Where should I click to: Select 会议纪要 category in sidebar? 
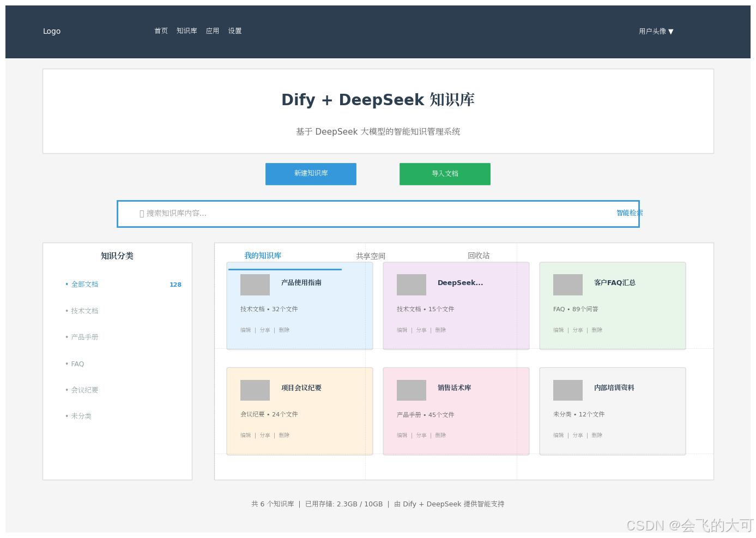84,390
